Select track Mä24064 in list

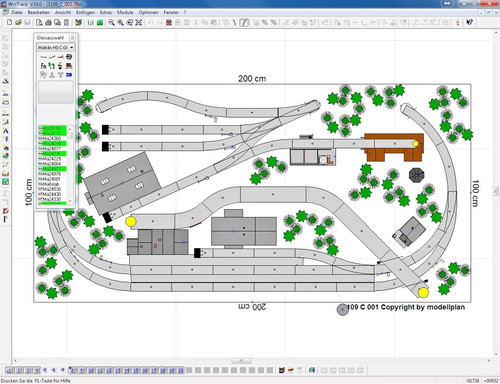52,164
